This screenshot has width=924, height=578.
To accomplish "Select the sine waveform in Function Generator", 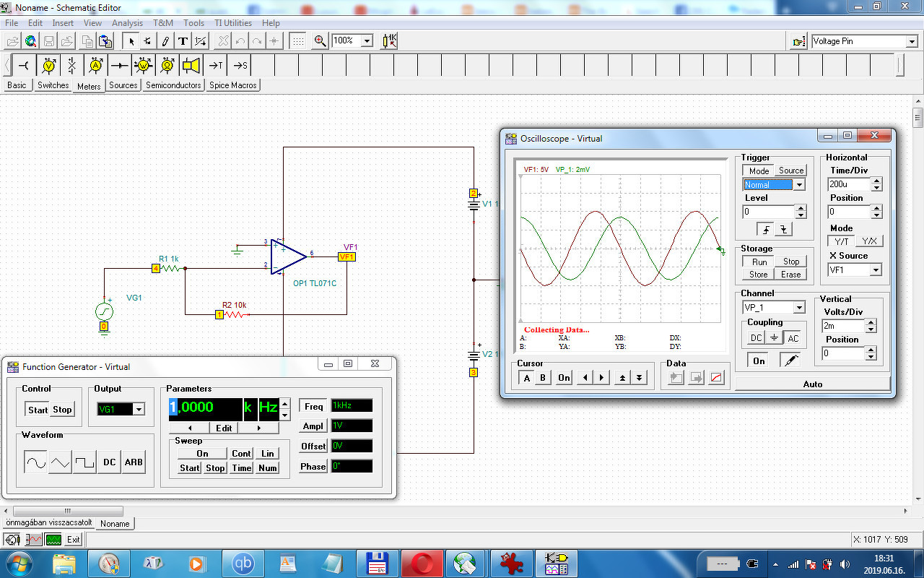I will coord(35,462).
